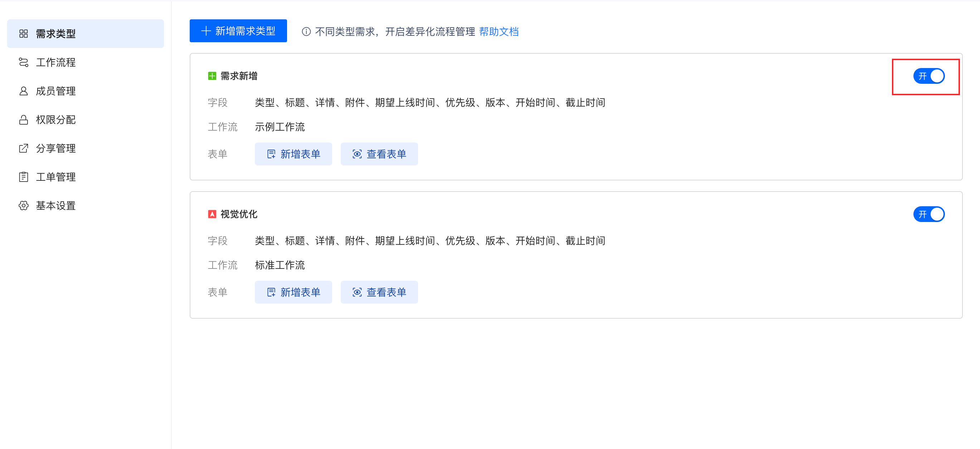This screenshot has width=980, height=449.
Task: Click the 成员管理 person icon
Action: (24, 91)
